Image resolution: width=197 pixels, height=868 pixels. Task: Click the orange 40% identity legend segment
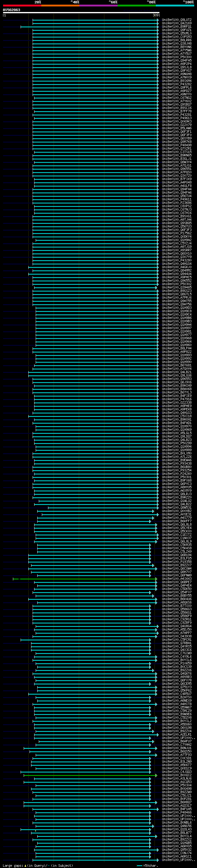pos(60,6)
